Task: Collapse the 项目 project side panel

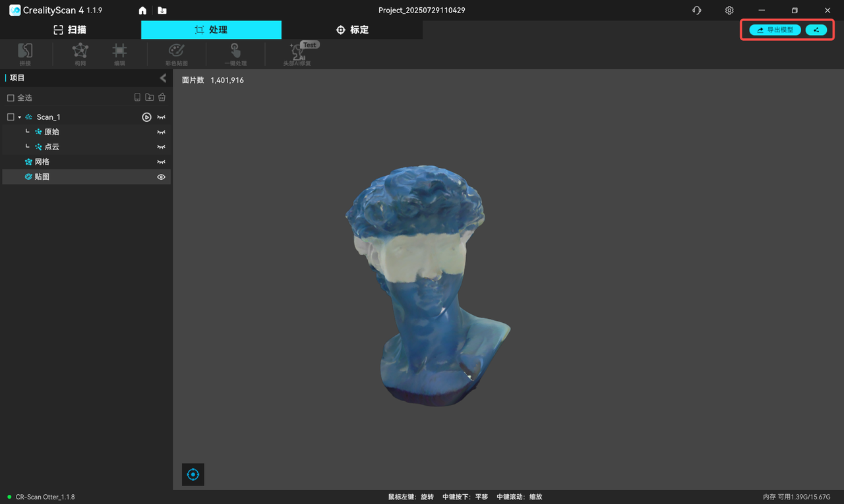Action: point(164,78)
